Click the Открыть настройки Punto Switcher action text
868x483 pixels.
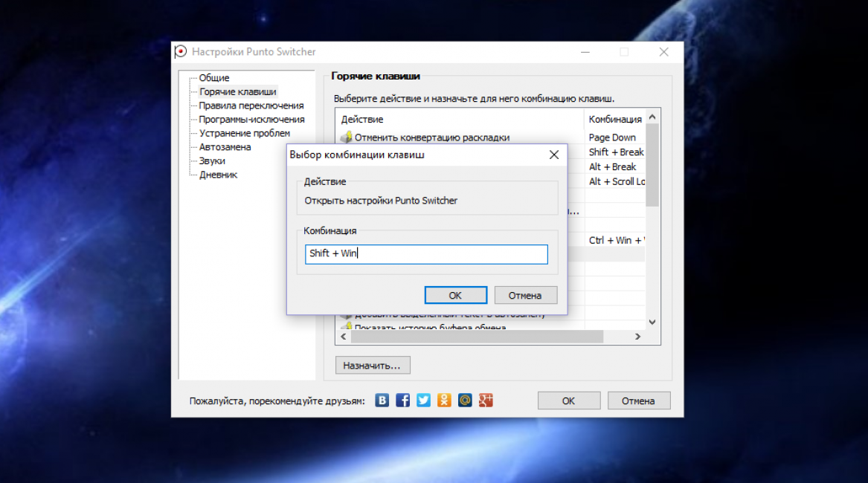(x=381, y=201)
